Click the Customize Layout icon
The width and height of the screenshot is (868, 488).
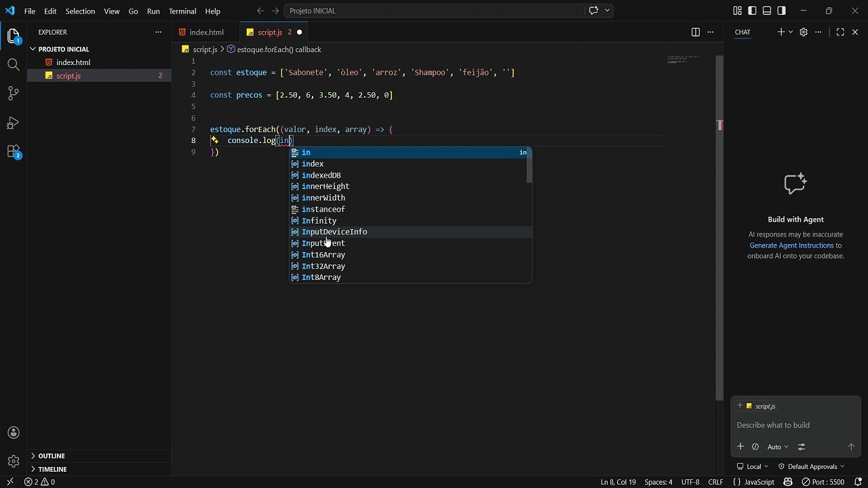pos(737,11)
